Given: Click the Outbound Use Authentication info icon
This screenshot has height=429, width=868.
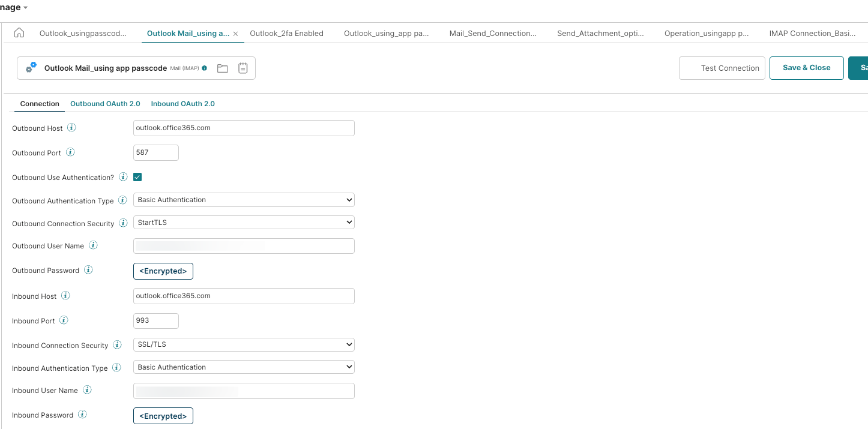Looking at the screenshot, I should pyautogui.click(x=123, y=176).
